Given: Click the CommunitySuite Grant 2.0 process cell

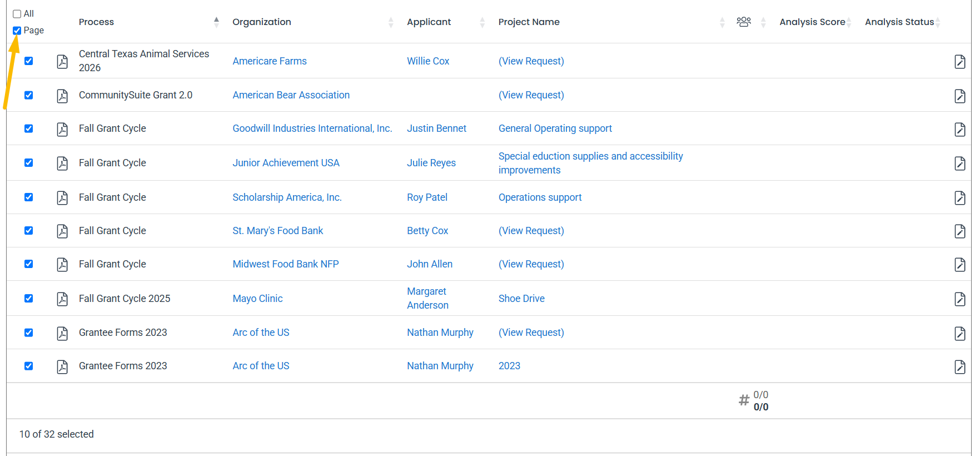Looking at the screenshot, I should 136,95.
